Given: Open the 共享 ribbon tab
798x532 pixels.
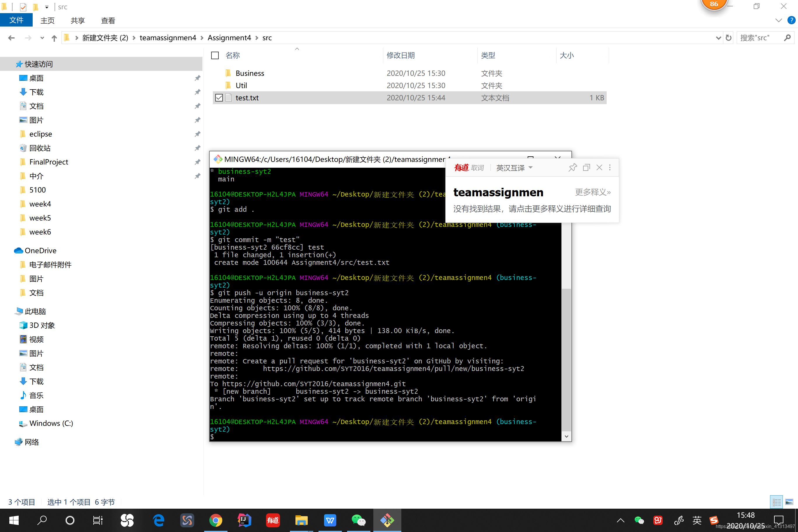Looking at the screenshot, I should (78, 20).
